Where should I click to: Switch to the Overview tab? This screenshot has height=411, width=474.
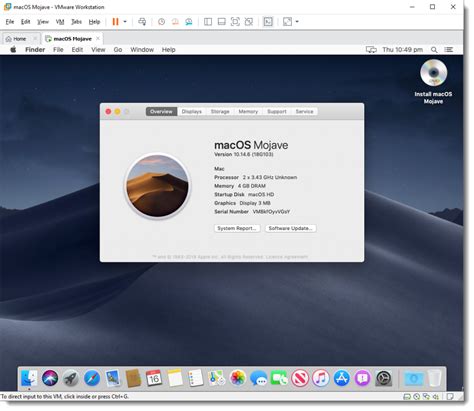pos(161,111)
